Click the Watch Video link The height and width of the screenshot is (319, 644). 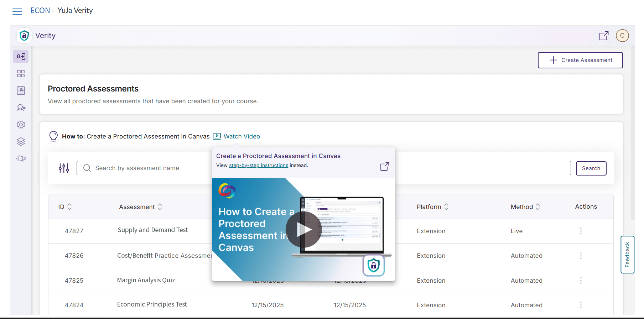pyautogui.click(x=242, y=136)
